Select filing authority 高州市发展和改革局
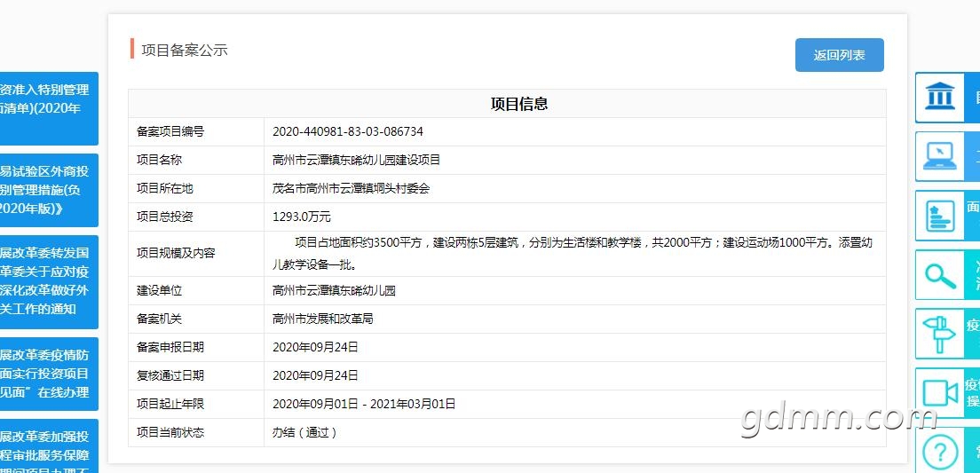This screenshot has height=473, width=980. tap(322, 319)
